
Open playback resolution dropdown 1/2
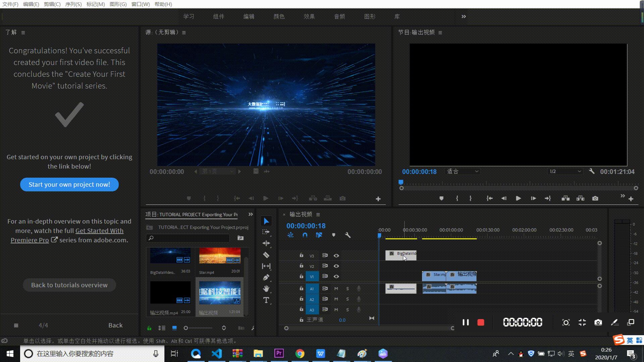tap(565, 171)
